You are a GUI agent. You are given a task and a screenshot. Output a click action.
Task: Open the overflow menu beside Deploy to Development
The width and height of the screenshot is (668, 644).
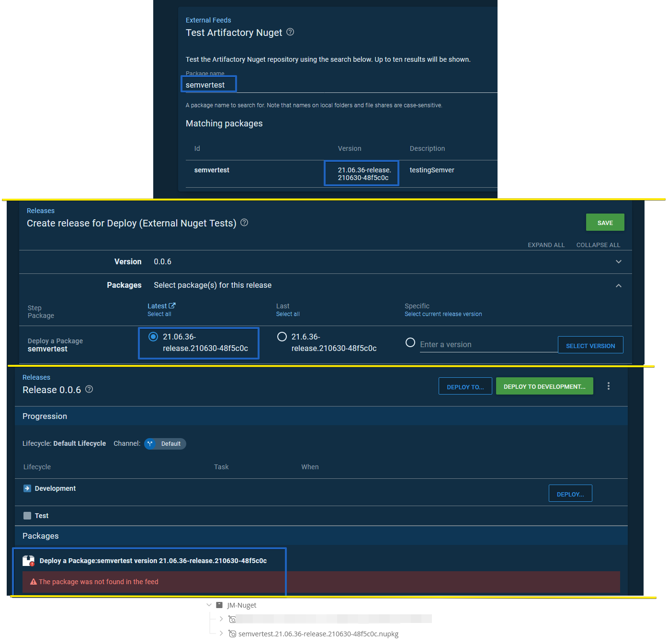pos(609,386)
